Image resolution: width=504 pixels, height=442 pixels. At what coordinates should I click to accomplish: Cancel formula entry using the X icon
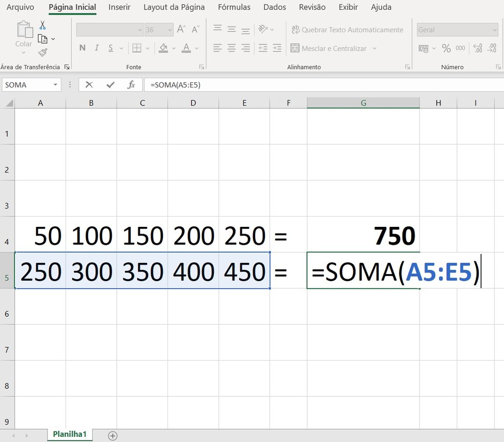[89, 85]
